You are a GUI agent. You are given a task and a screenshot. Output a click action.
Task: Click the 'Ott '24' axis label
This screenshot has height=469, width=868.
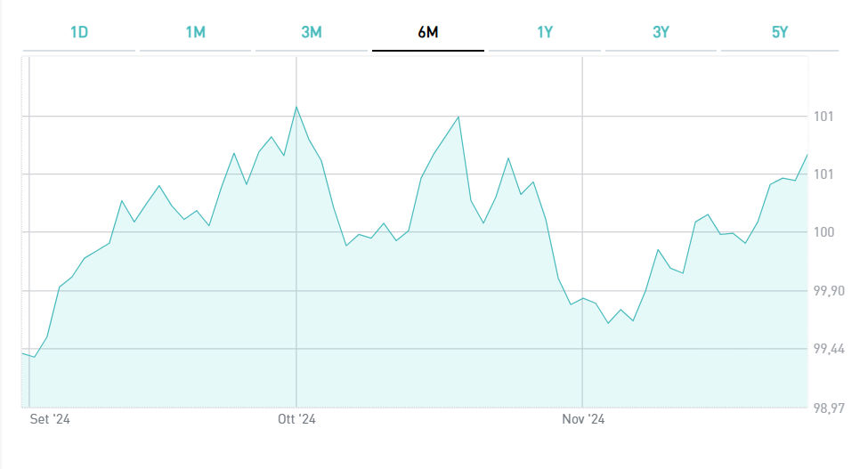coord(296,419)
